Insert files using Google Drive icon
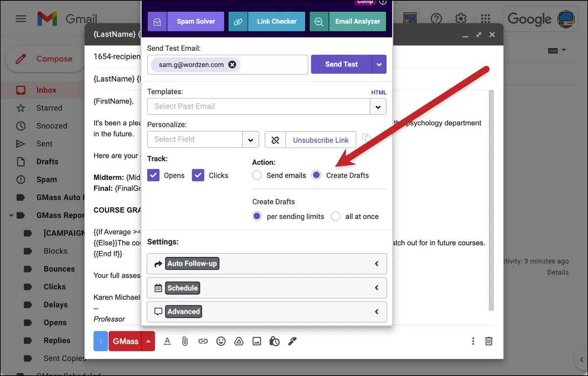Image resolution: width=588 pixels, height=376 pixels. pyautogui.click(x=239, y=341)
